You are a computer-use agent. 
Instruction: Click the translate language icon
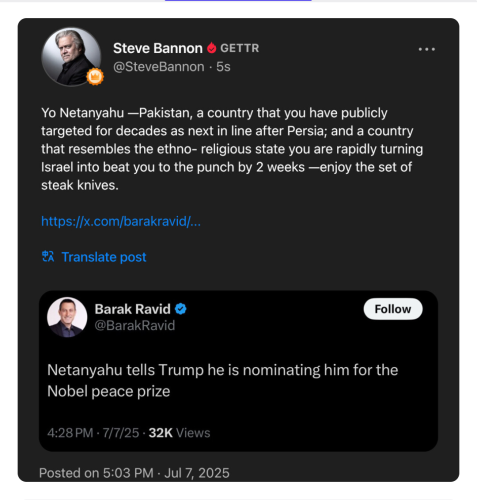tap(48, 257)
